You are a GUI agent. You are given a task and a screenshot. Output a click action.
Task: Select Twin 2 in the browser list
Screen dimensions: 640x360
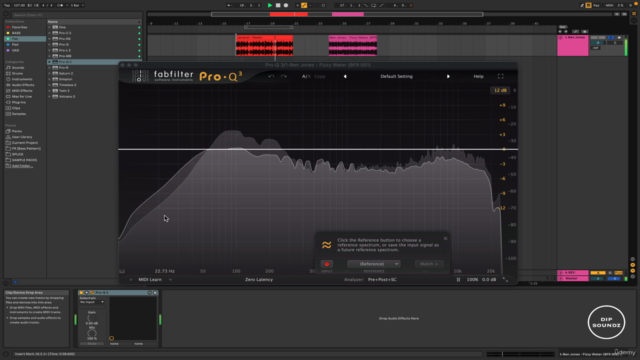(x=64, y=91)
